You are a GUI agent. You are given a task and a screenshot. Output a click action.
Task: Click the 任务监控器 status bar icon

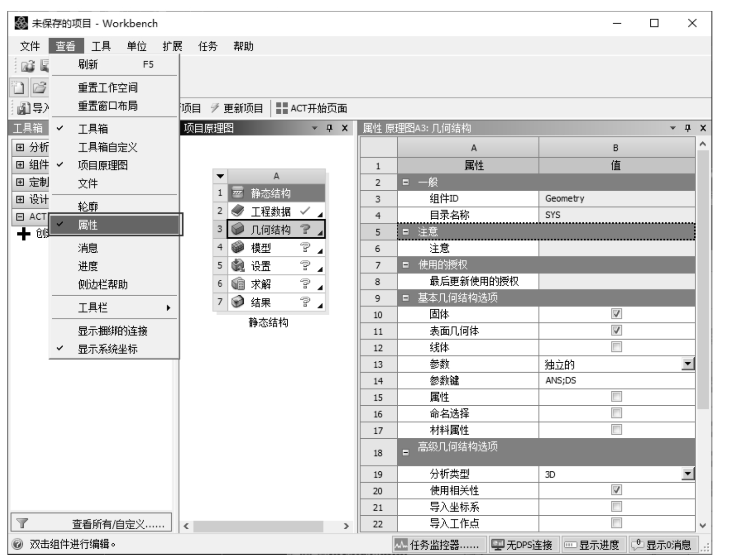pos(401,544)
